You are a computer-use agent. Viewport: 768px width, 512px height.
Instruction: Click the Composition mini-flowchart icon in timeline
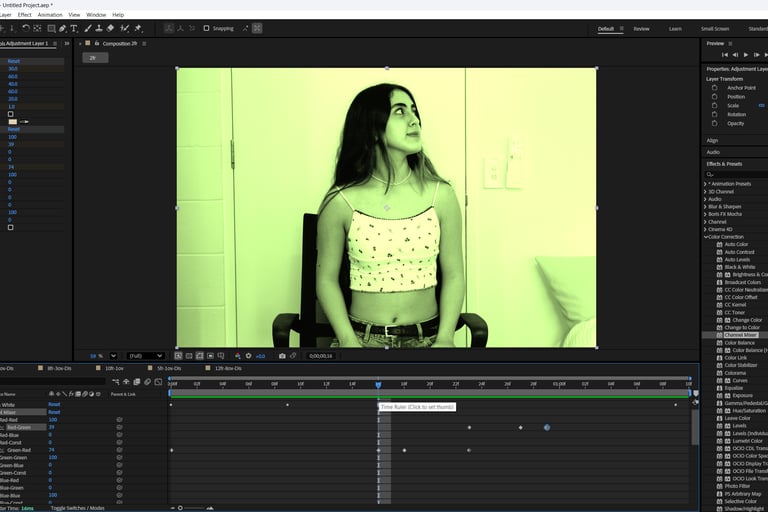tap(116, 382)
